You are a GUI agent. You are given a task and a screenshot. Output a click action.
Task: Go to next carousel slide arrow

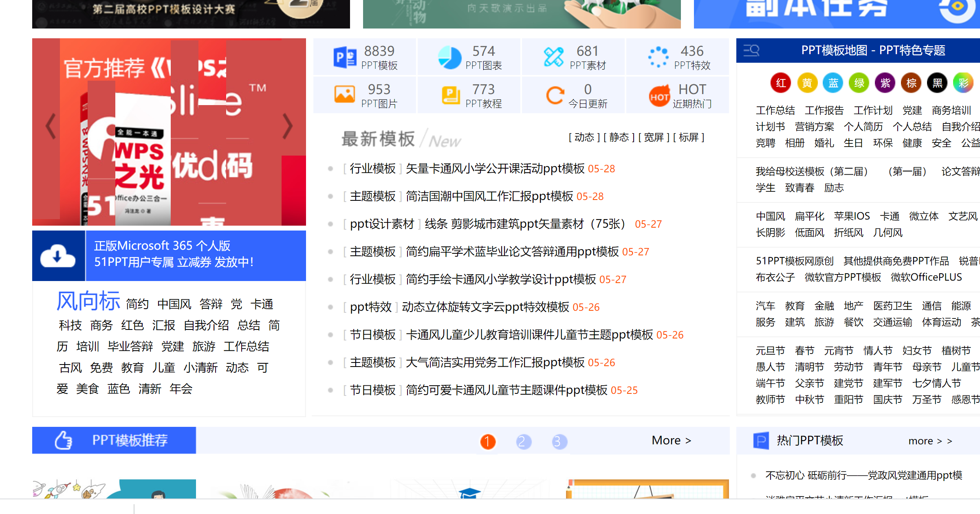288,126
